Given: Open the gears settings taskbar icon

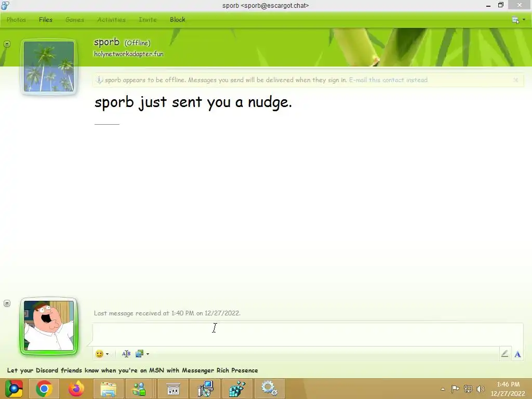Looking at the screenshot, I should (270, 389).
